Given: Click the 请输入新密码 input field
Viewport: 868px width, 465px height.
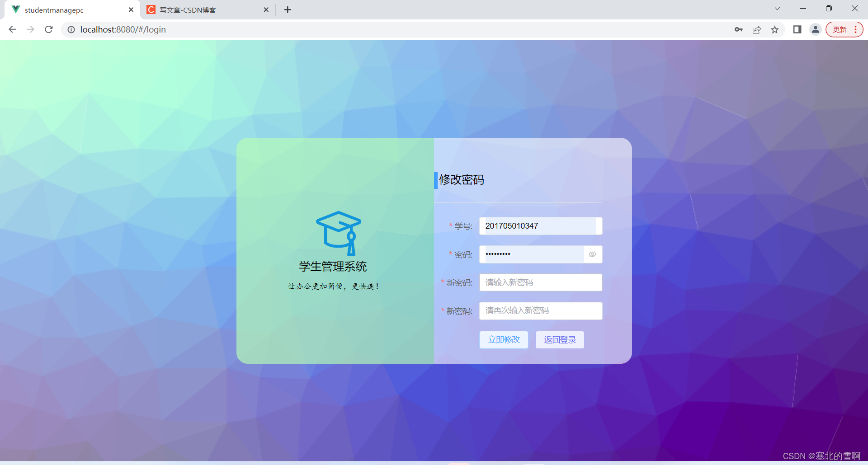Looking at the screenshot, I should 540,282.
